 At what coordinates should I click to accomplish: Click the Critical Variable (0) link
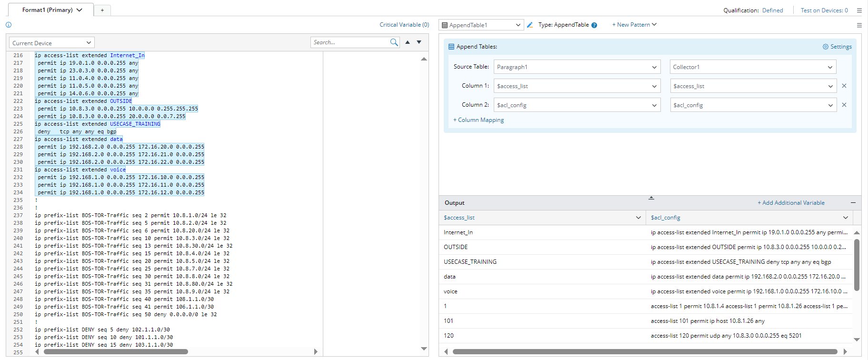404,25
